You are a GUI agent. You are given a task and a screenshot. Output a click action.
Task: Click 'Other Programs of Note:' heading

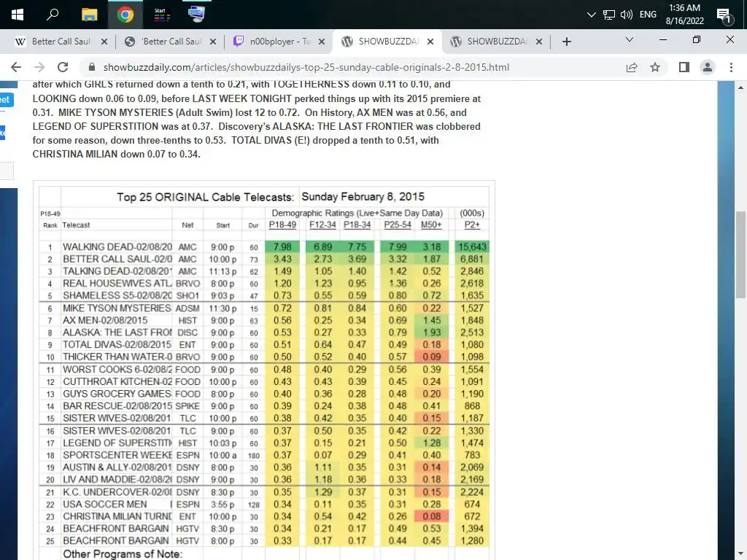pos(123,554)
